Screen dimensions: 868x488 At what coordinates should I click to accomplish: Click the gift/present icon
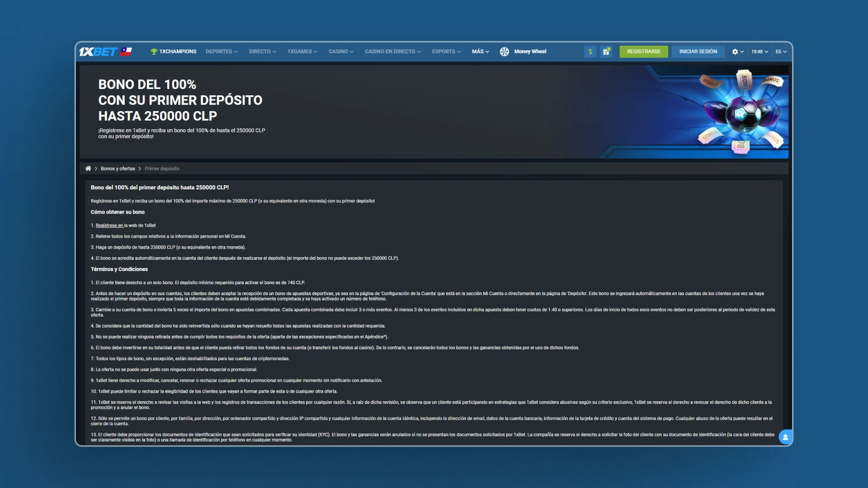[606, 51]
